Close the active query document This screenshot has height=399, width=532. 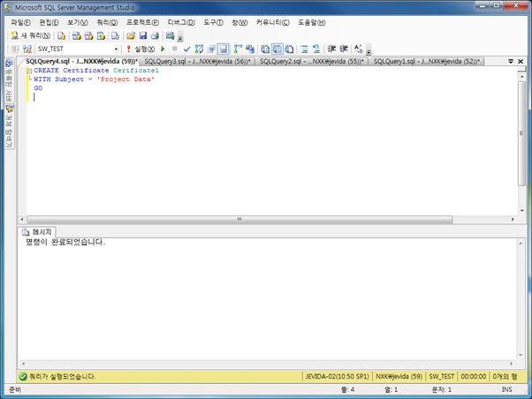pyautogui.click(x=521, y=62)
